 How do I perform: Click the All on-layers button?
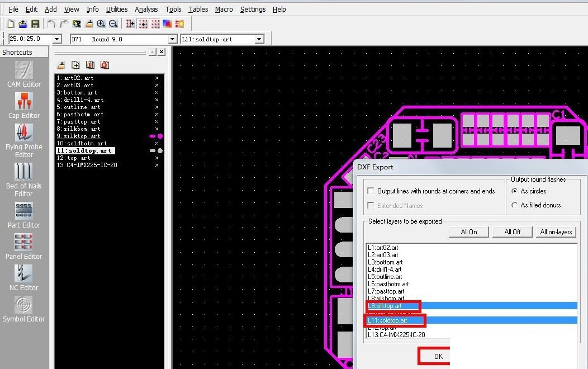(x=556, y=232)
